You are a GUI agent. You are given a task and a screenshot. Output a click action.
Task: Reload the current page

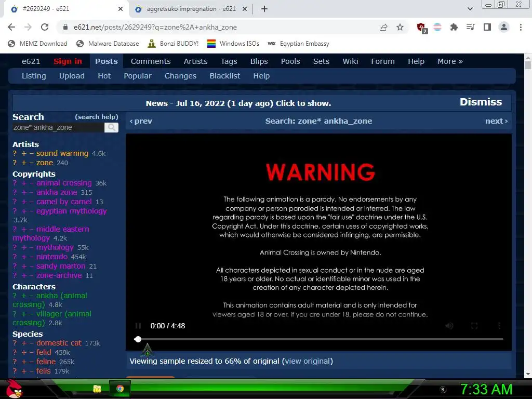coord(45,27)
